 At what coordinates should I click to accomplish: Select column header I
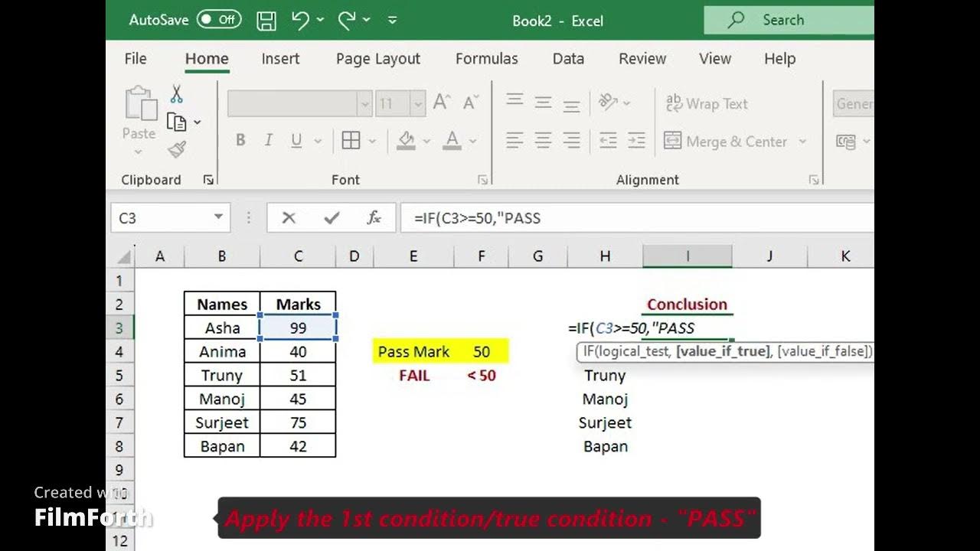coord(688,256)
